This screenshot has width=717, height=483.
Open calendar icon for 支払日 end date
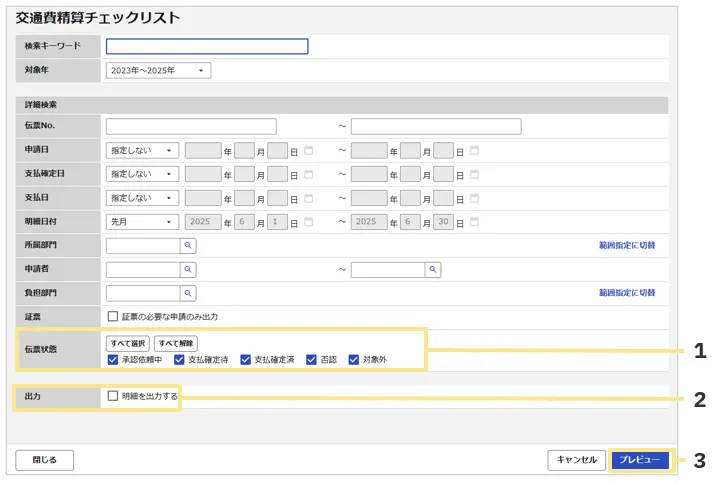coord(474,198)
